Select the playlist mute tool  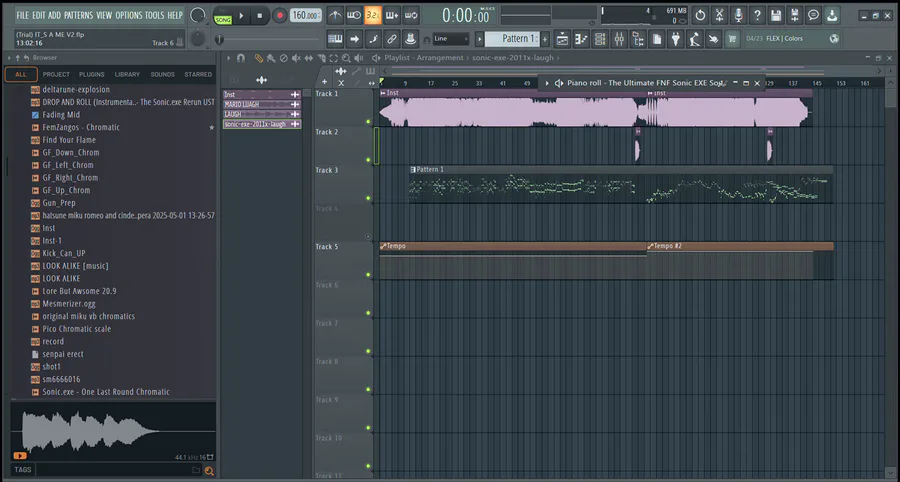pos(296,58)
